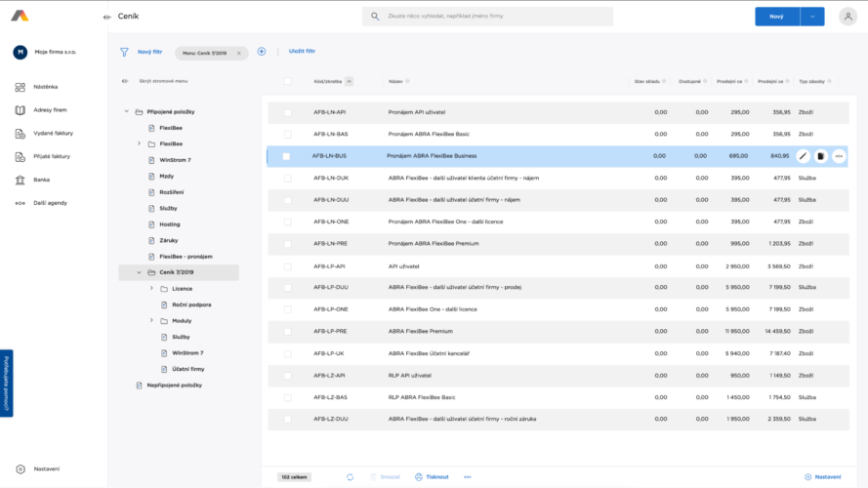The image size is (868, 488).
Task: Open the dropdown arrow next to Nový button
Action: (812, 17)
